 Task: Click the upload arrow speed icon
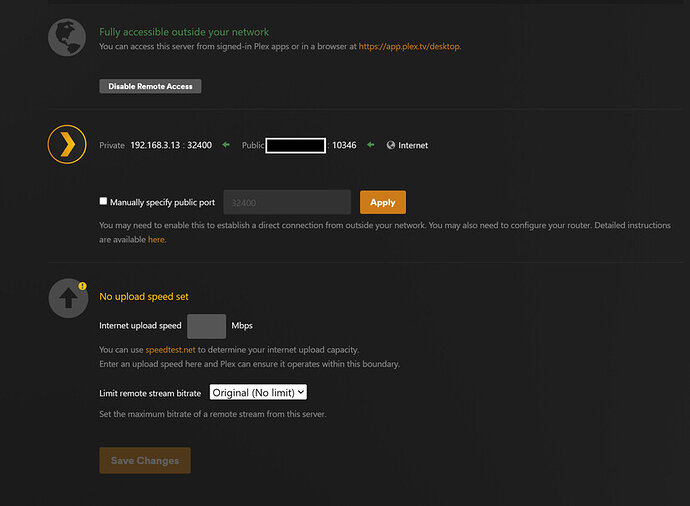[68, 298]
